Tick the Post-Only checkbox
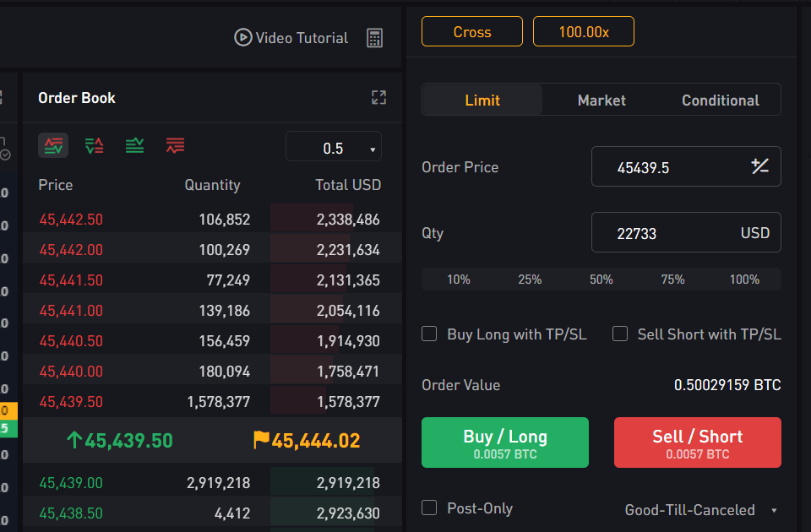 point(429,508)
